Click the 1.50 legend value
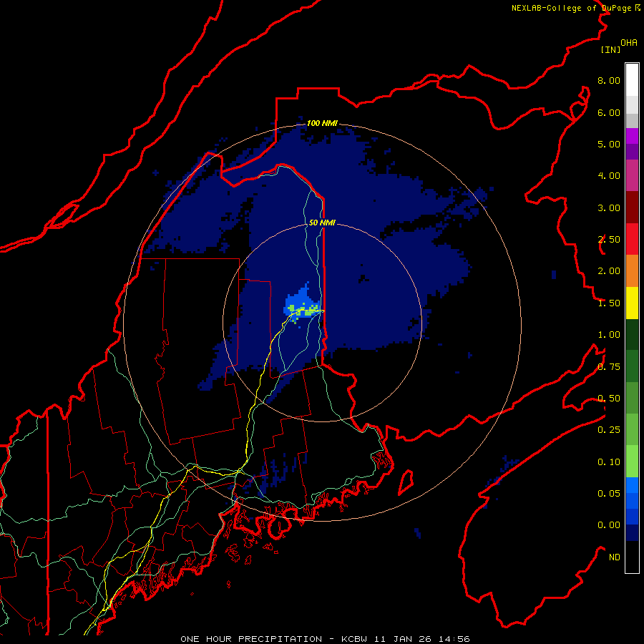644x644 pixels. [x=609, y=303]
